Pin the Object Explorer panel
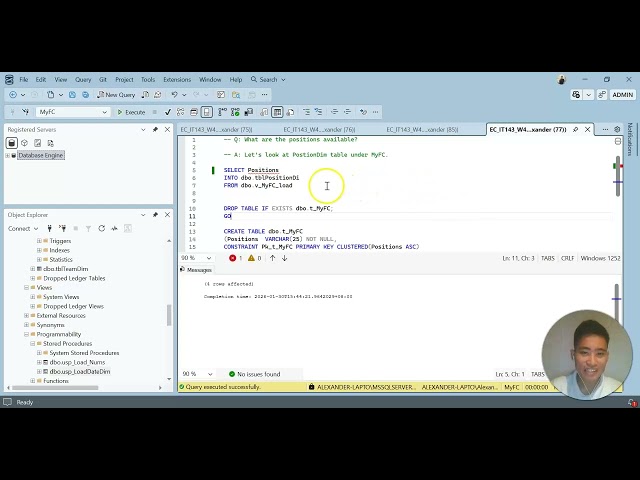The image size is (640, 480). 155,215
